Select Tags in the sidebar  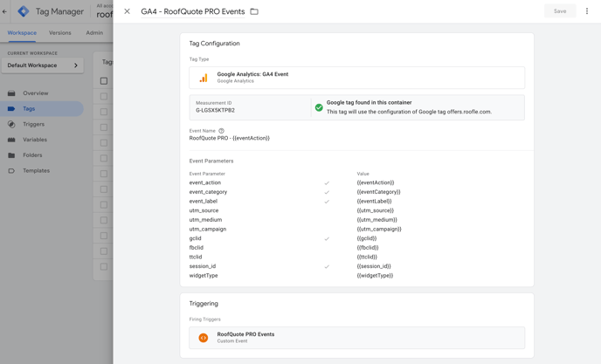click(42, 109)
